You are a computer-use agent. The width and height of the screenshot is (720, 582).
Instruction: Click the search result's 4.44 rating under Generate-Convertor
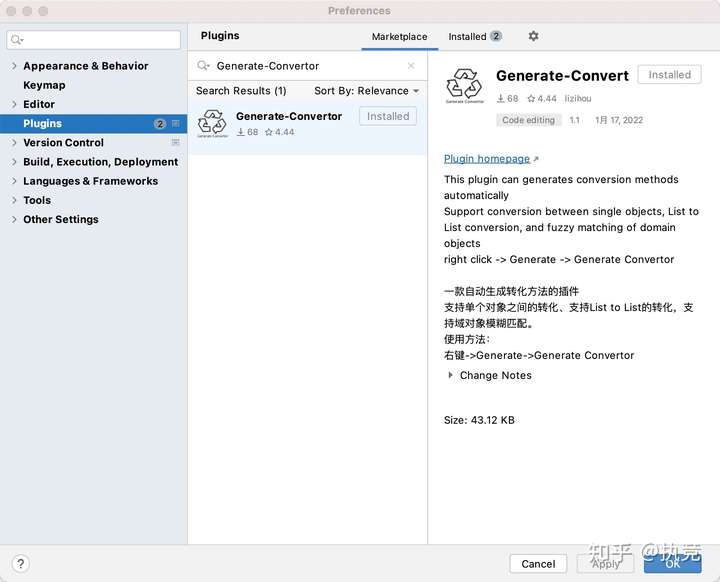tap(280, 132)
